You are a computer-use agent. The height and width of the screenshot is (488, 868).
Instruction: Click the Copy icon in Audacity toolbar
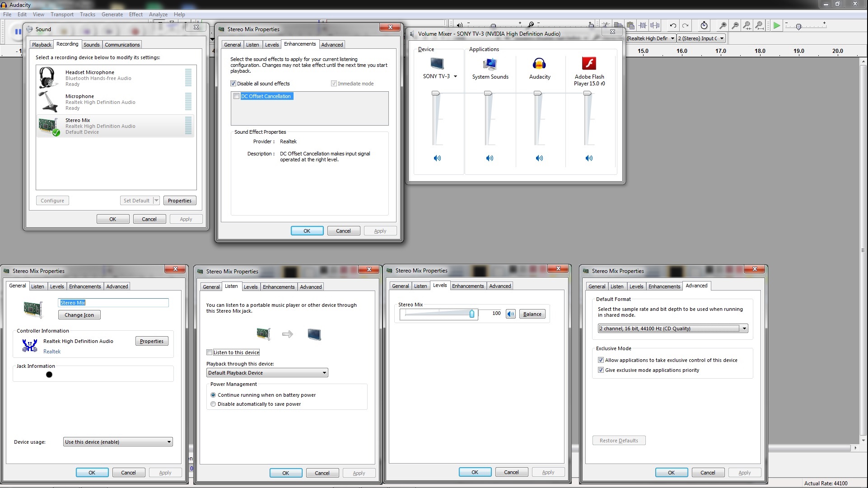(618, 25)
